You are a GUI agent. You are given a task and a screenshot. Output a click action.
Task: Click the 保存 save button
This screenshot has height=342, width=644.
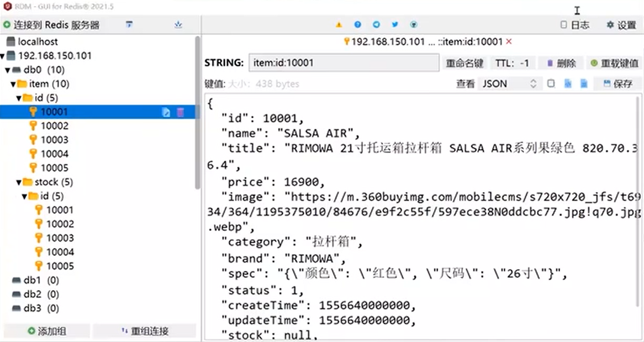617,84
